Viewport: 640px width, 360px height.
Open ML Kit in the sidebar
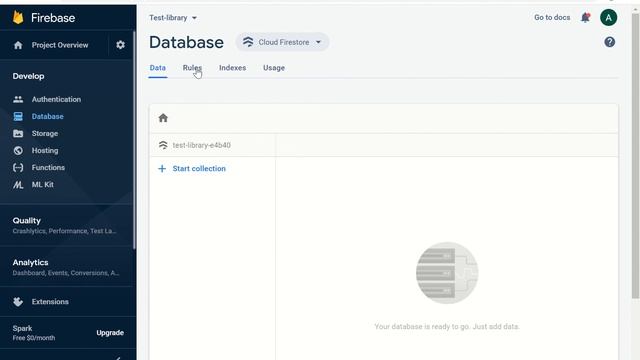point(42,184)
